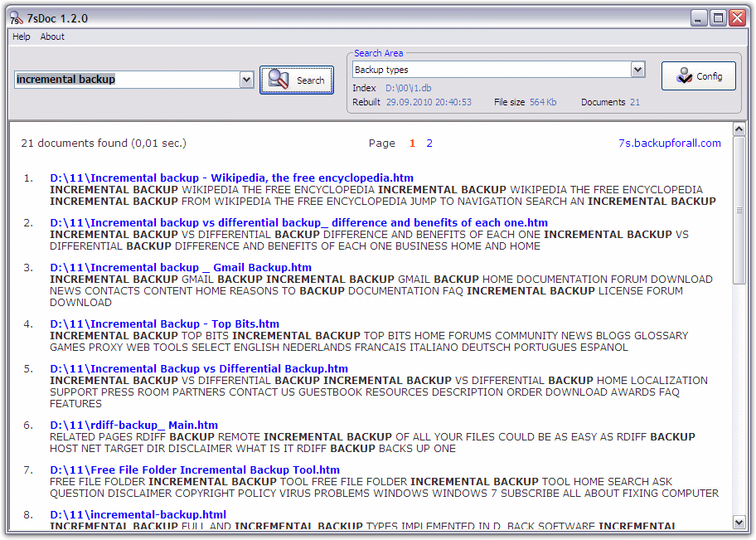Click the scrollbar down arrow
Viewport: 756px width, 540px height.
pyautogui.click(x=739, y=523)
